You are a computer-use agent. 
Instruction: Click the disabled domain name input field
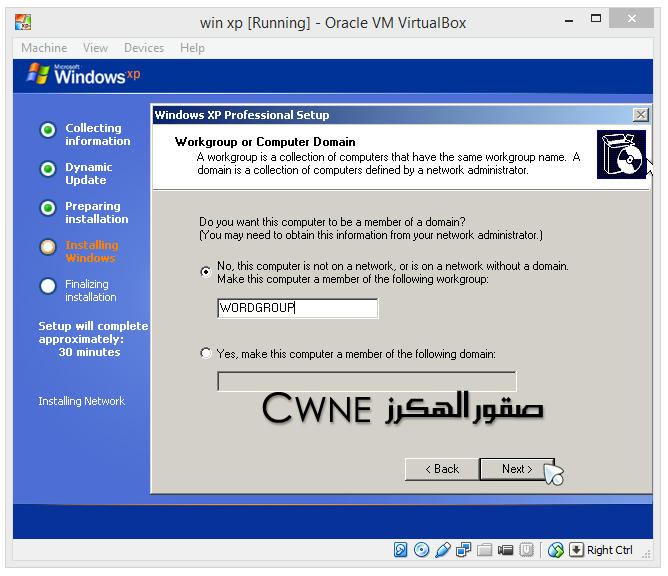(366, 380)
